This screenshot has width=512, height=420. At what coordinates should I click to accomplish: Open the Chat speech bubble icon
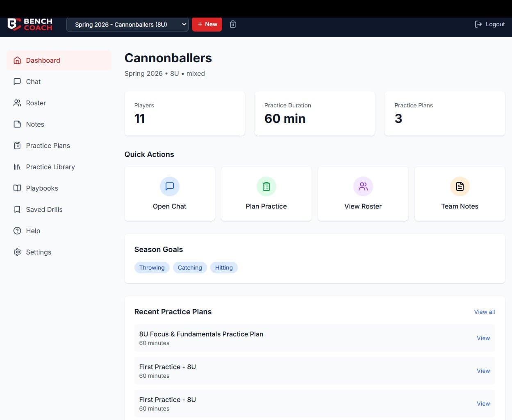(x=17, y=82)
